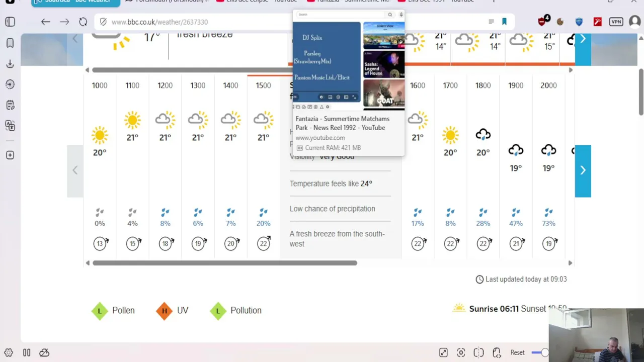Open the blue shield extension
The width and height of the screenshot is (644, 362).
[579, 22]
